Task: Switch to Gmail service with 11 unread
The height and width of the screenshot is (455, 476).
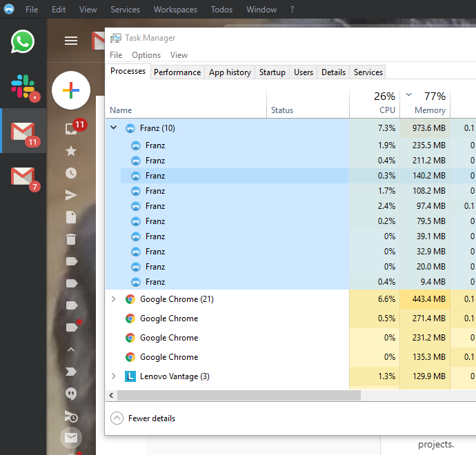Action: coord(23,131)
